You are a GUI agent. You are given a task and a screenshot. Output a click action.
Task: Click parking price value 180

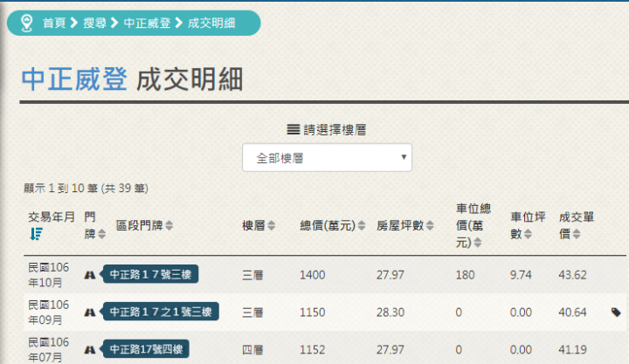466,275
